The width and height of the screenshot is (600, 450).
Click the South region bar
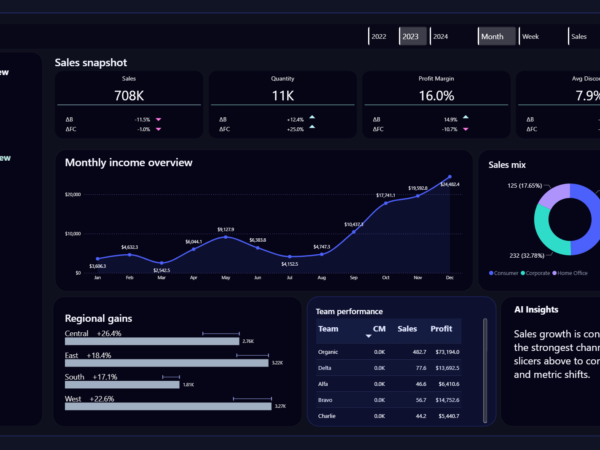pyautogui.click(x=122, y=385)
